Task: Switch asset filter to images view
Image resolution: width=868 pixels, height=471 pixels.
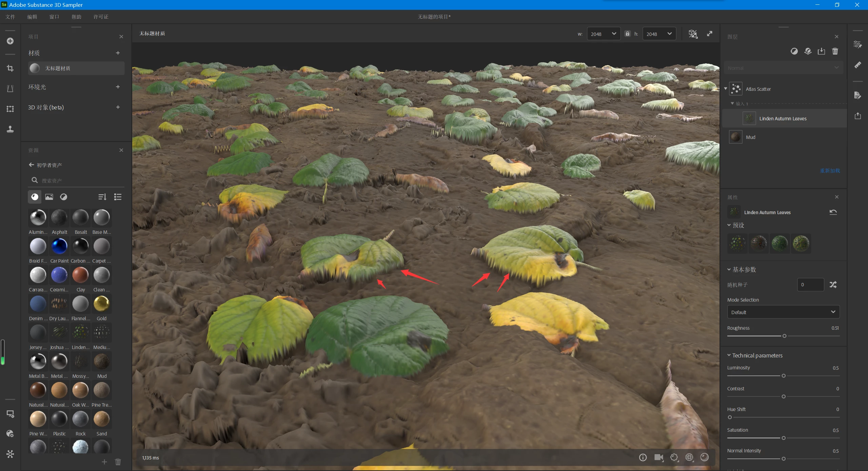Action: tap(49, 197)
